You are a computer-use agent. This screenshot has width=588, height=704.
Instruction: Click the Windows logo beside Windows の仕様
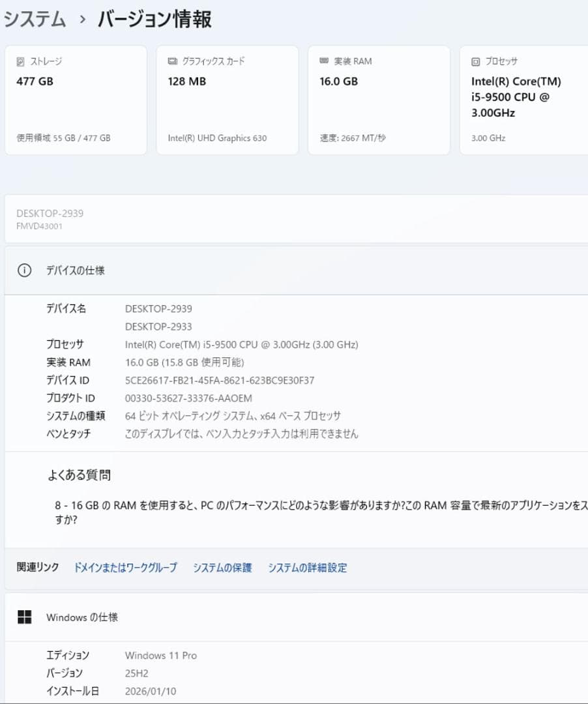[x=26, y=617]
